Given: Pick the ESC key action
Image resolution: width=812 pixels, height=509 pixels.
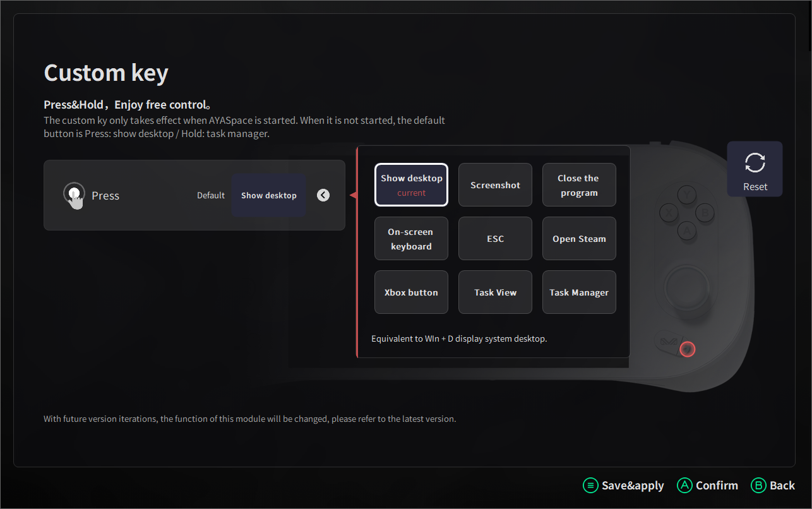Looking at the screenshot, I should pyautogui.click(x=495, y=239).
